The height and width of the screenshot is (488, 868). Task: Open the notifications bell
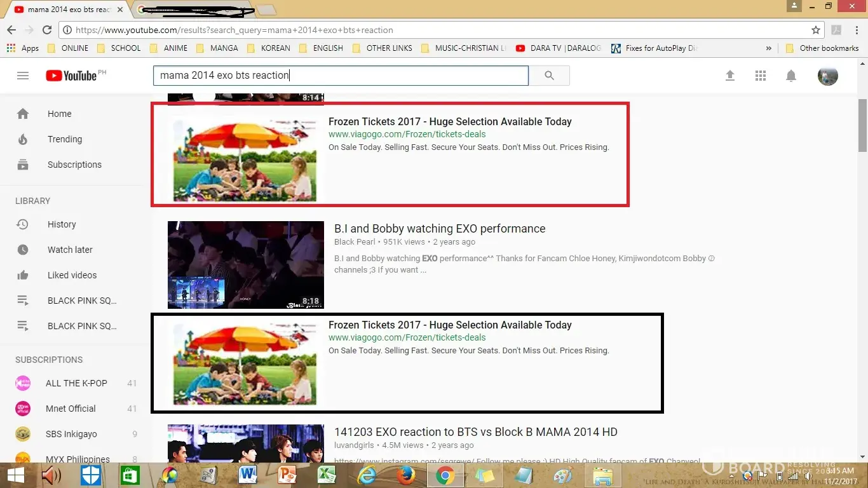(x=791, y=76)
